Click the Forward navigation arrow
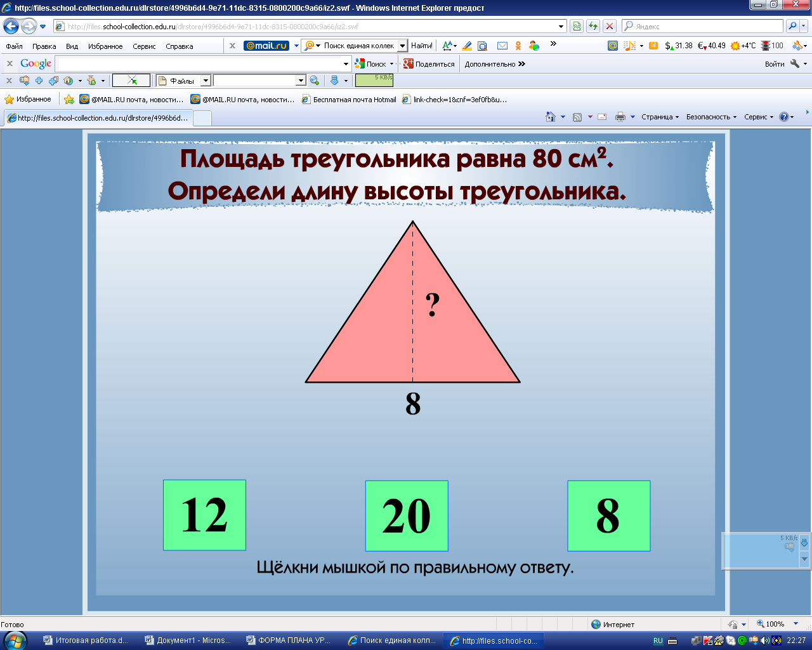 tap(29, 26)
